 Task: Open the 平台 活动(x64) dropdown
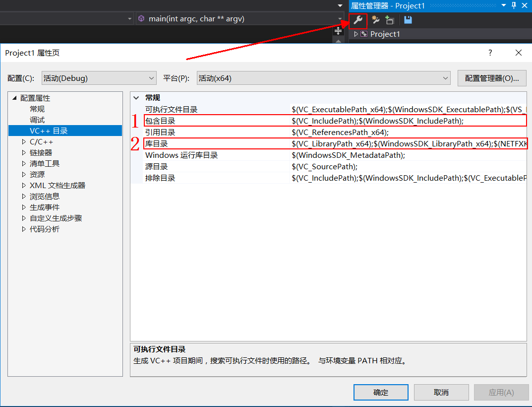(323, 78)
